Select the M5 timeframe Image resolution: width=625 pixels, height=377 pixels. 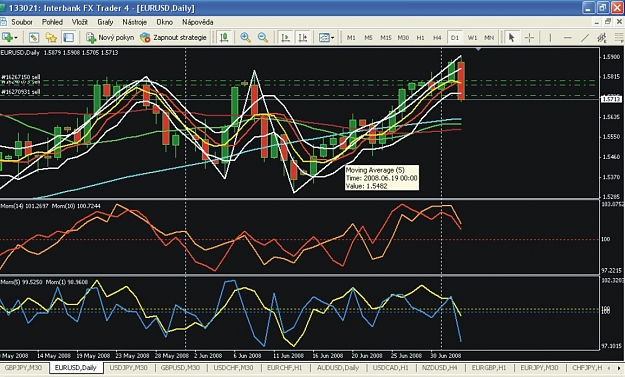click(x=368, y=37)
